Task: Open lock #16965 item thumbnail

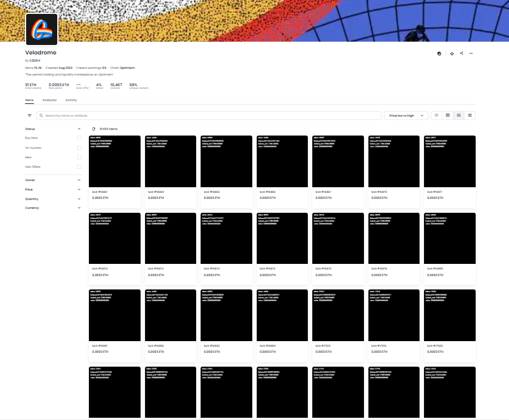Action: (226, 161)
